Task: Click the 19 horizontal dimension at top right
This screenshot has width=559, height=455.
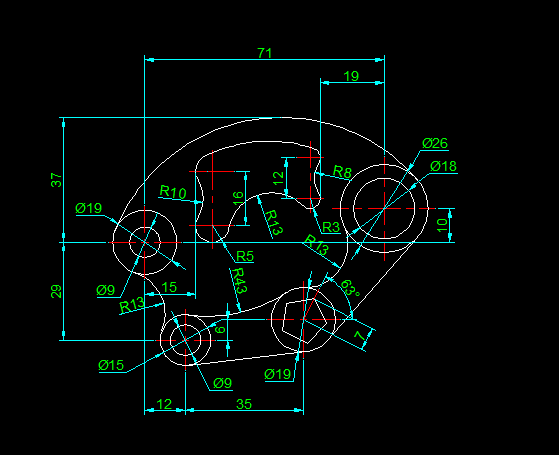Action: click(x=351, y=76)
